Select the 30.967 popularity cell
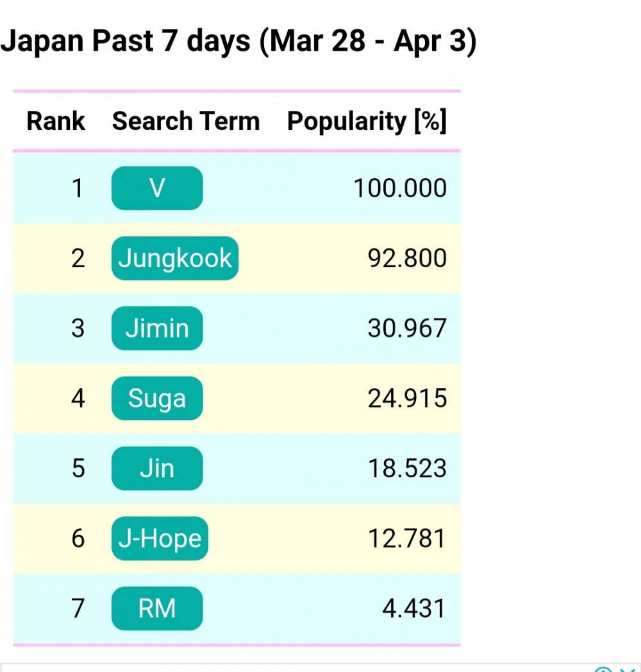 coord(407,328)
